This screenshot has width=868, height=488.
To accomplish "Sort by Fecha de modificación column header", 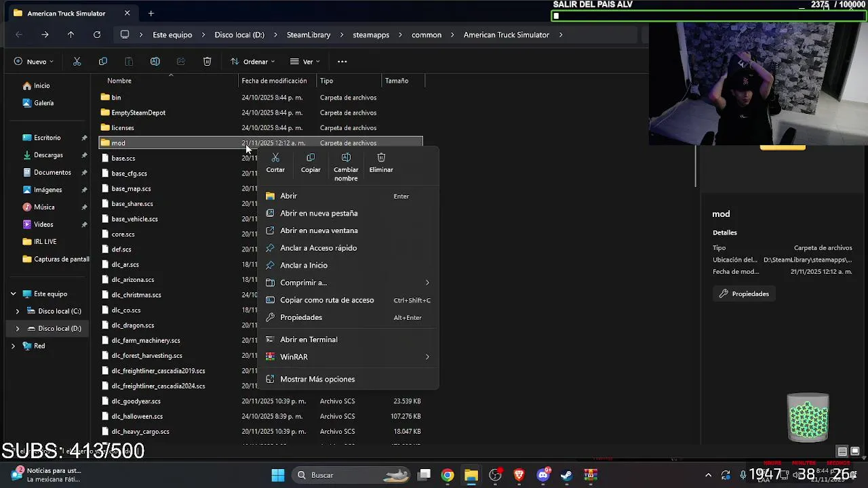I will click(x=274, y=81).
